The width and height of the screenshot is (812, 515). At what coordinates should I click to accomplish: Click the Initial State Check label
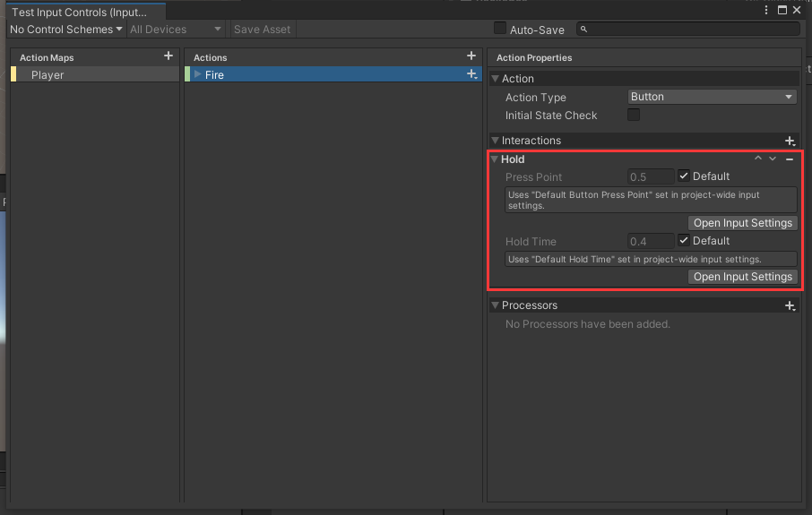[x=551, y=116]
